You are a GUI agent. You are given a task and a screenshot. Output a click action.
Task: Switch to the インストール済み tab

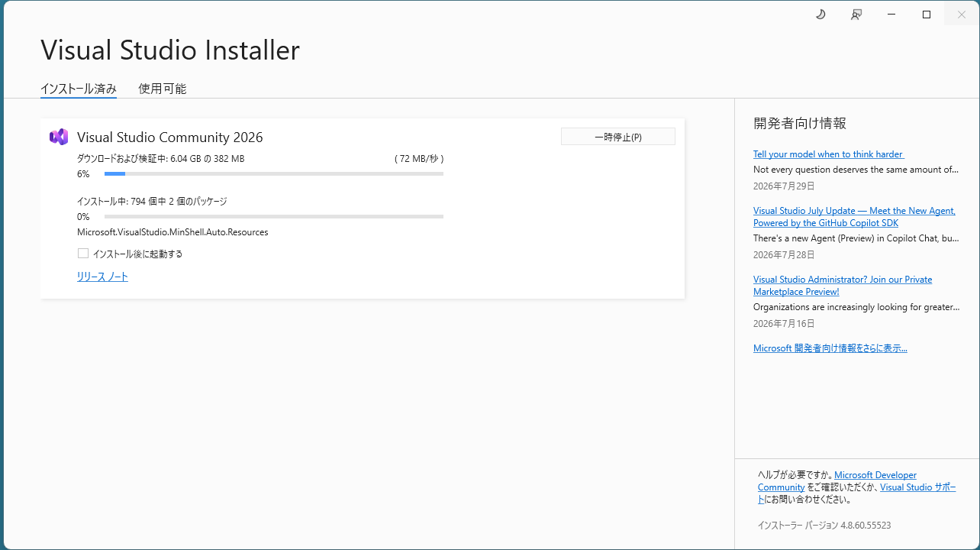click(79, 89)
